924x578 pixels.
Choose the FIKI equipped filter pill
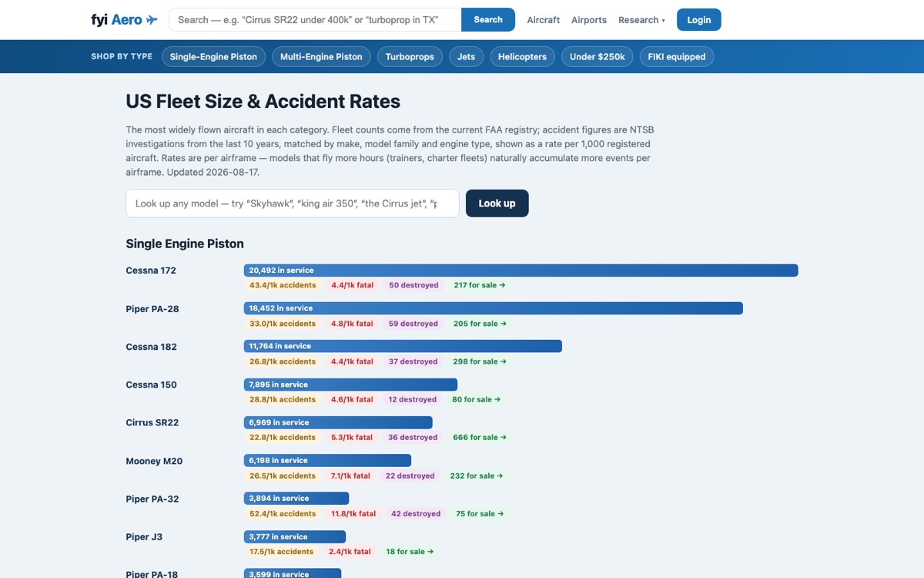[x=677, y=56]
